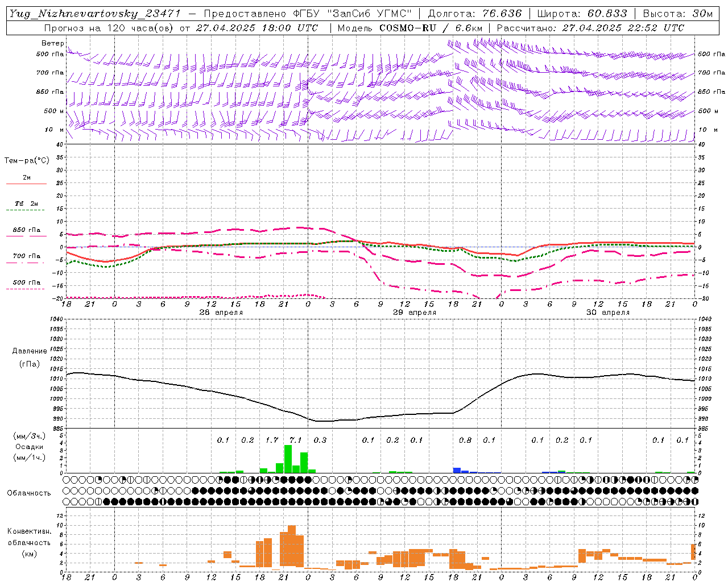This screenshot has width=728, height=582.
Task: Click the '1.7' precipitation amount value
Action: coord(272,440)
